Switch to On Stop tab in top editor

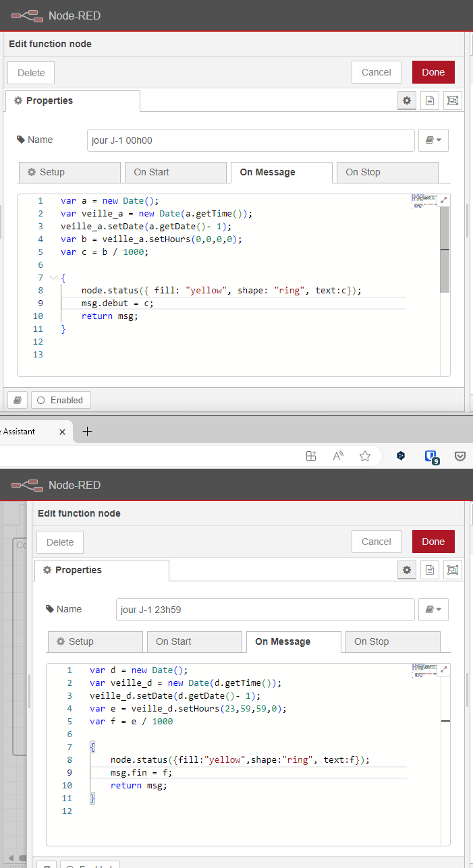[387, 172]
